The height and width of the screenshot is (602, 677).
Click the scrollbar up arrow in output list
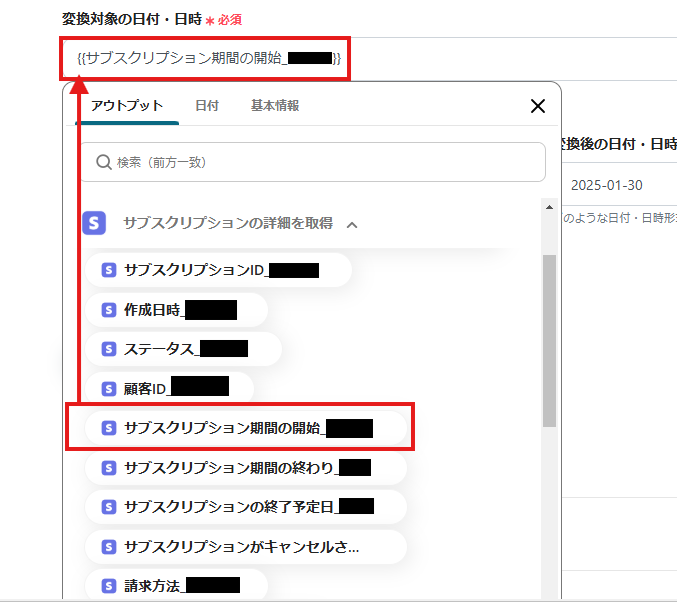[549, 207]
